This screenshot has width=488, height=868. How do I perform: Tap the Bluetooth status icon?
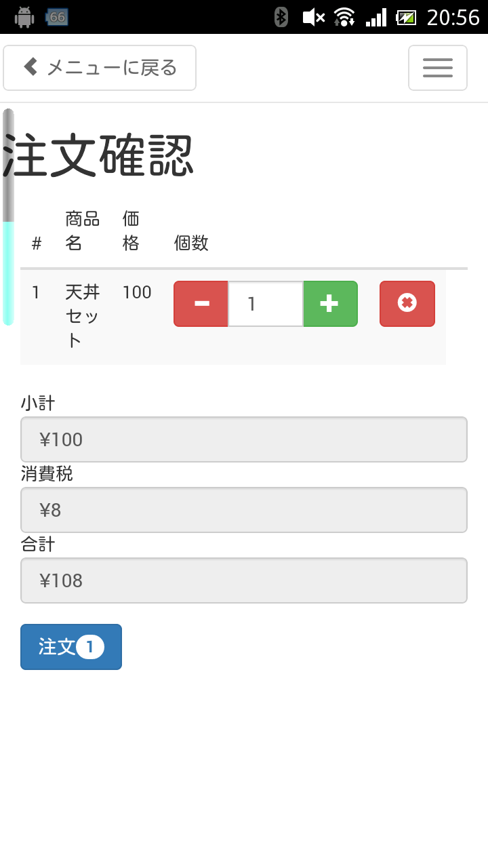click(281, 17)
